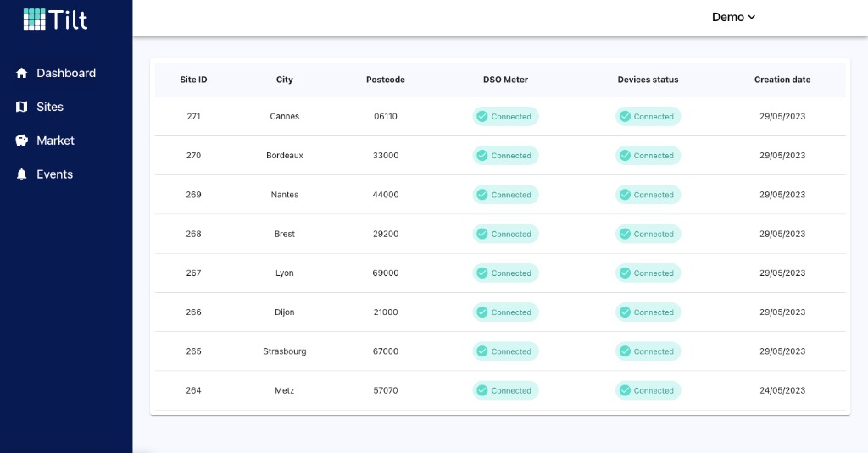Click the DSO Meter check icon for Lyon
Viewport: 868px width, 453px height.
tap(481, 273)
